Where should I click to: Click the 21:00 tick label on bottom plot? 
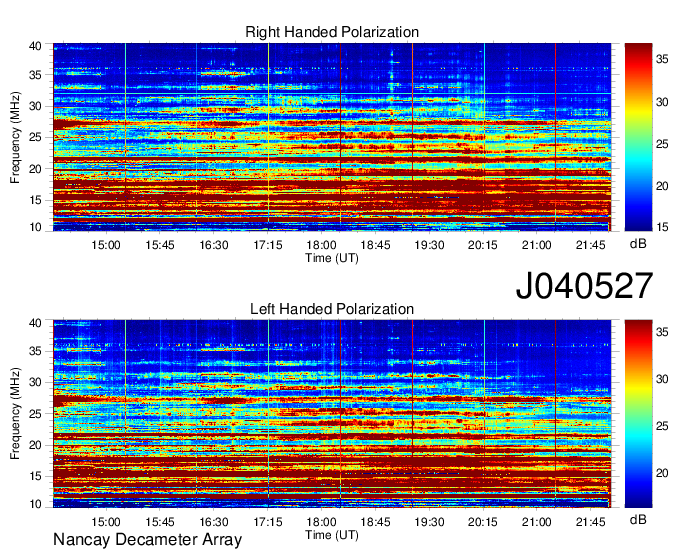536,522
